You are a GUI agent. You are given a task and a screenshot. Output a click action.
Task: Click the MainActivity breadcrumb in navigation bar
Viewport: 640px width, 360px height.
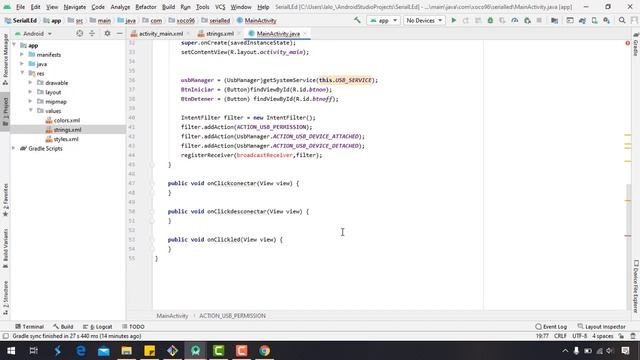(257, 20)
